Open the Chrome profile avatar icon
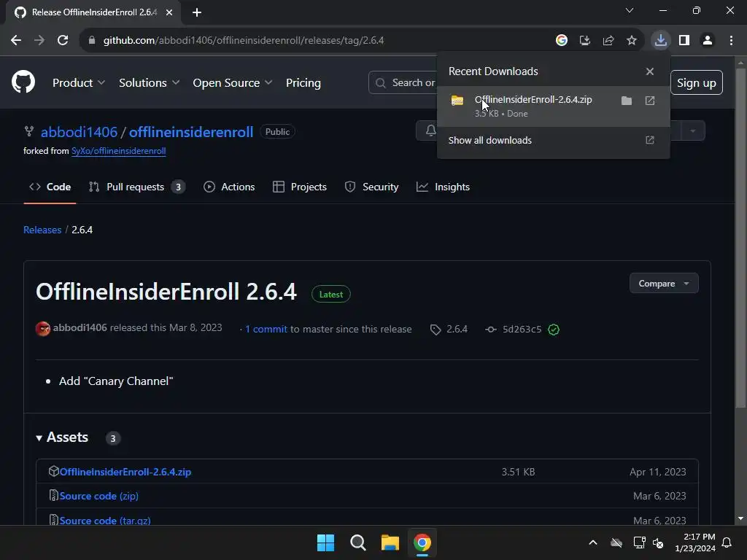Image resolution: width=747 pixels, height=560 pixels. pyautogui.click(x=708, y=41)
